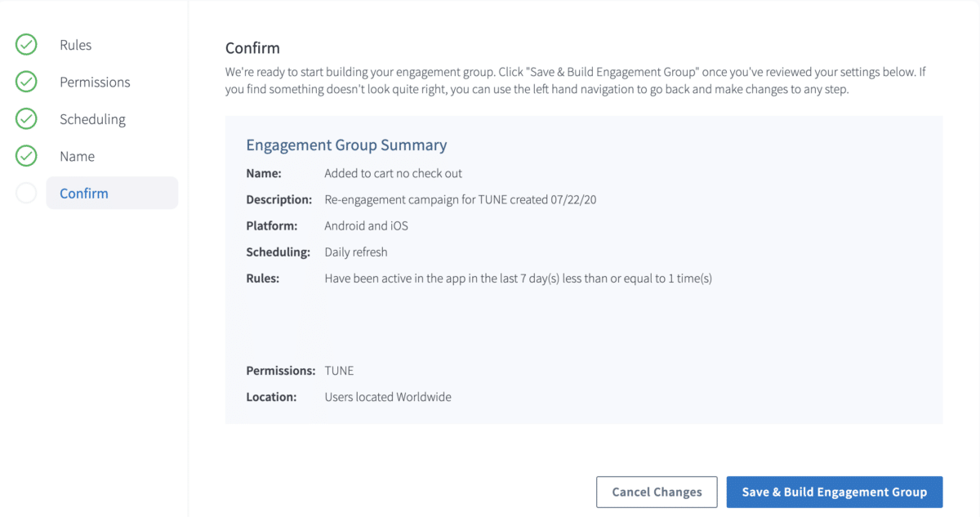This screenshot has height=517, width=980.
Task: Click the green checkmark beside Name
Action: [25, 156]
